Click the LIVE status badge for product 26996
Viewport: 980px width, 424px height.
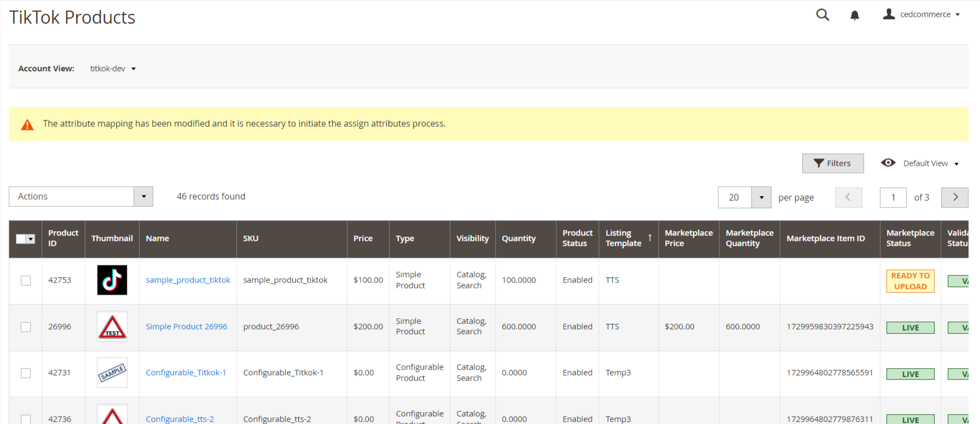coord(910,328)
